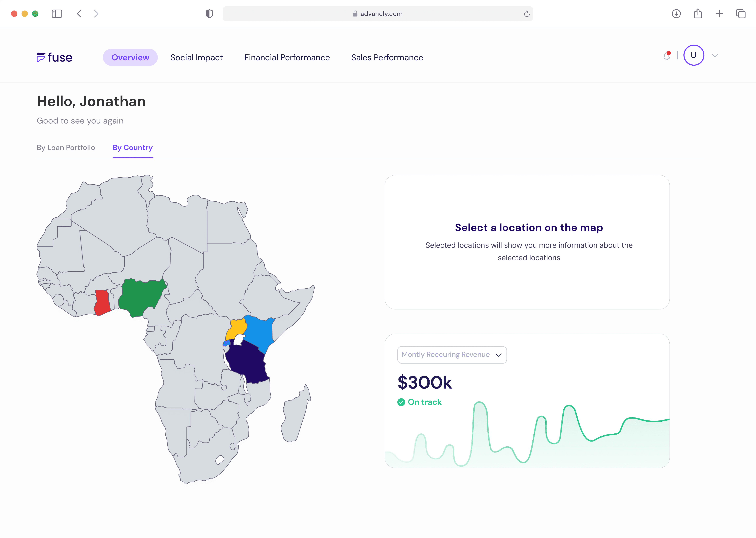This screenshot has width=756, height=538.
Task: Open a new tab with plus icon
Action: coord(719,14)
